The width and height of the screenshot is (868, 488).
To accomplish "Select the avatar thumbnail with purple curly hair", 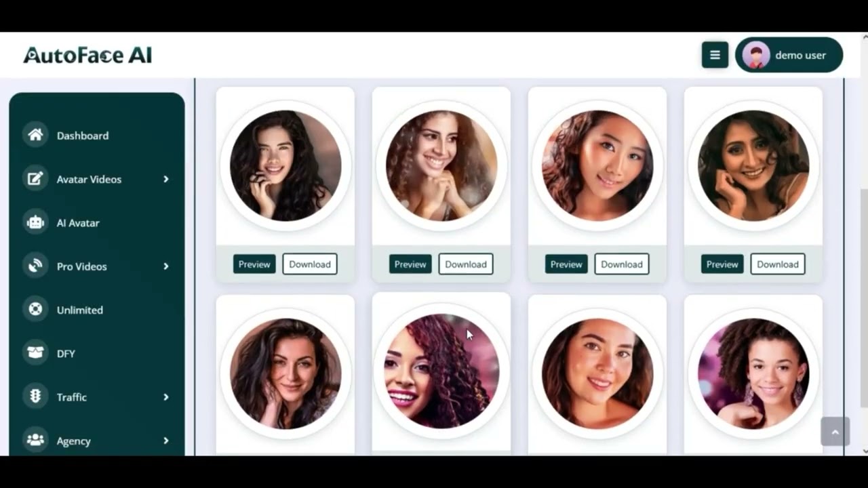I will pyautogui.click(x=441, y=371).
